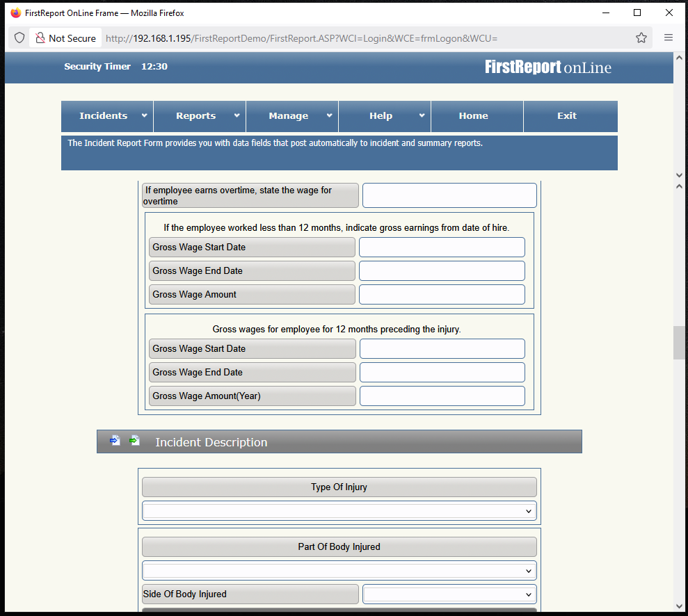The width and height of the screenshot is (688, 616).
Task: Bookmark this page with the star icon
Action: [x=641, y=38]
